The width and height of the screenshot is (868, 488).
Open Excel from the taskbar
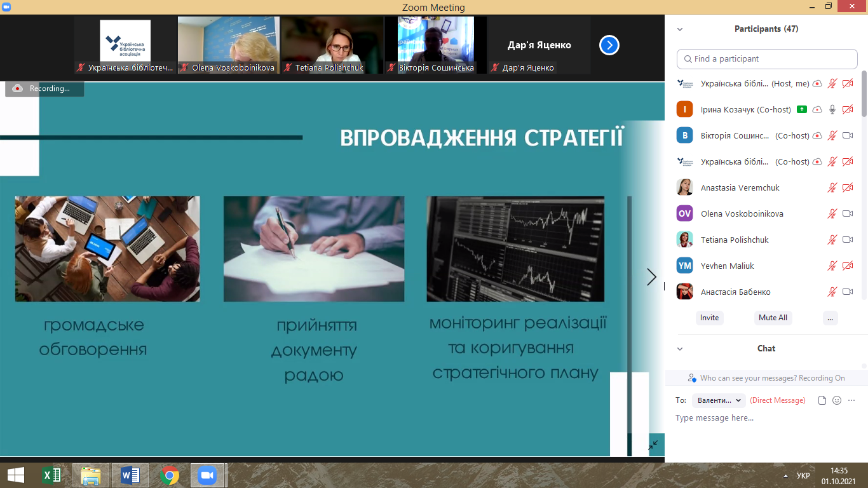[51, 475]
